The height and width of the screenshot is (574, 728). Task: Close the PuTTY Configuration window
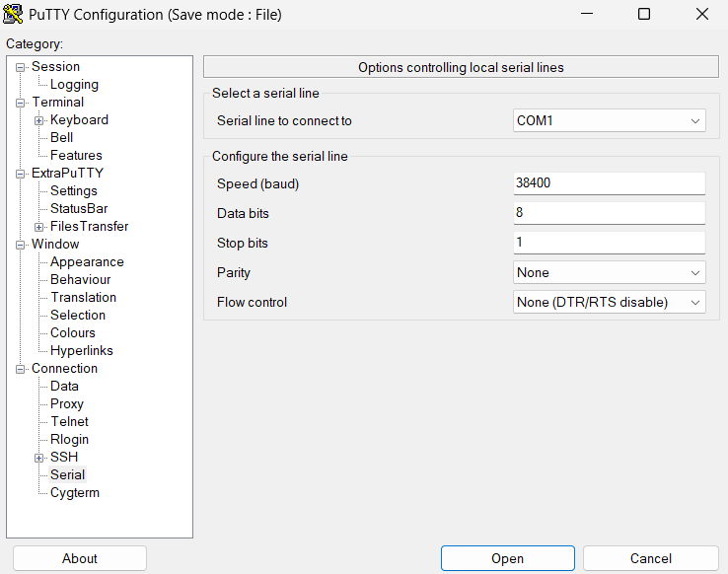(x=701, y=14)
